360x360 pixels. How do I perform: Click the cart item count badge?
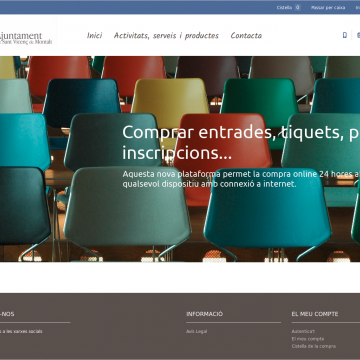pyautogui.click(x=297, y=7)
